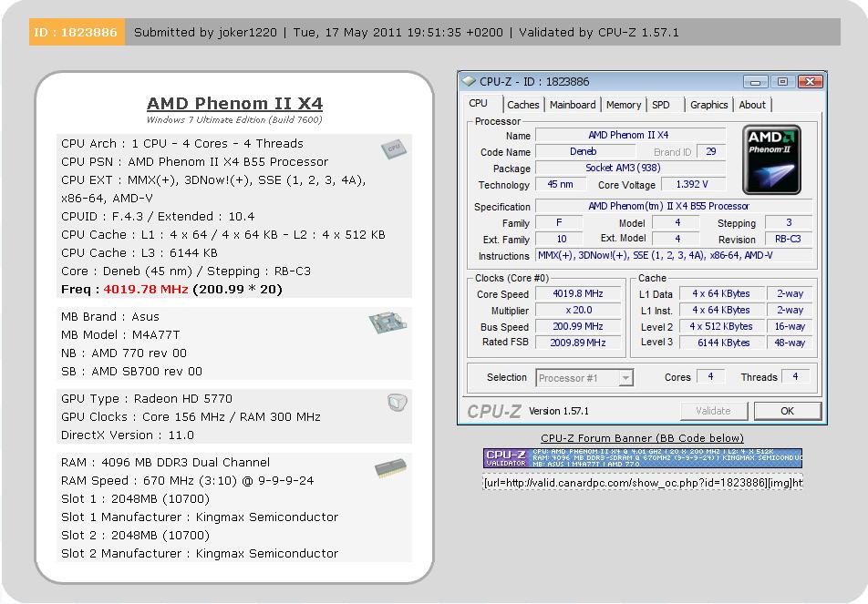Click the Core Voltage value 1.392 V
The image size is (868, 604).
[692, 184]
